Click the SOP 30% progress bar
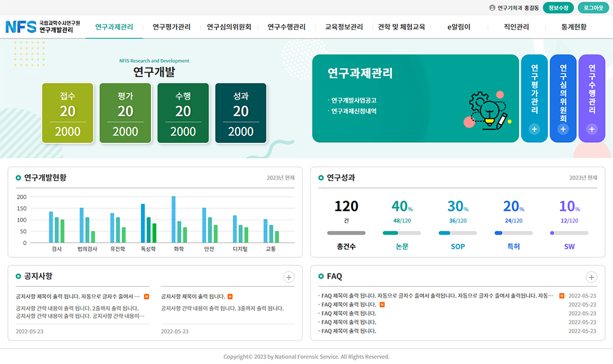 [457, 233]
